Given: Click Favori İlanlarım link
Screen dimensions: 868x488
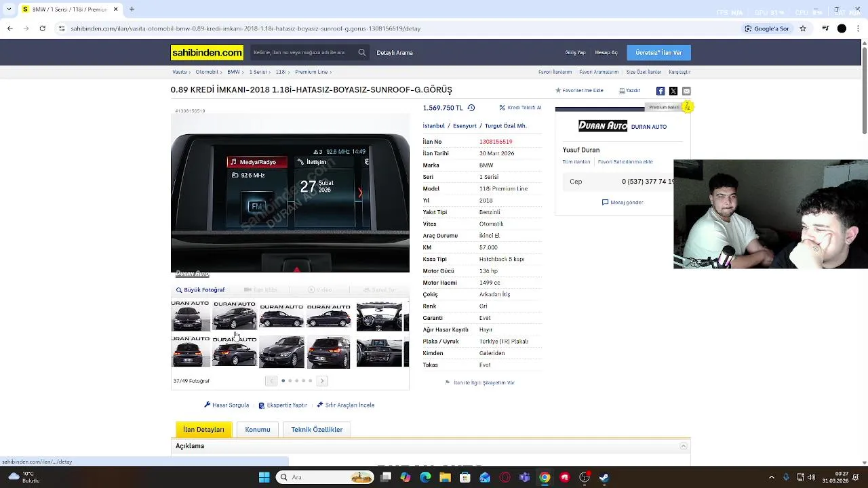Looking at the screenshot, I should pos(555,72).
